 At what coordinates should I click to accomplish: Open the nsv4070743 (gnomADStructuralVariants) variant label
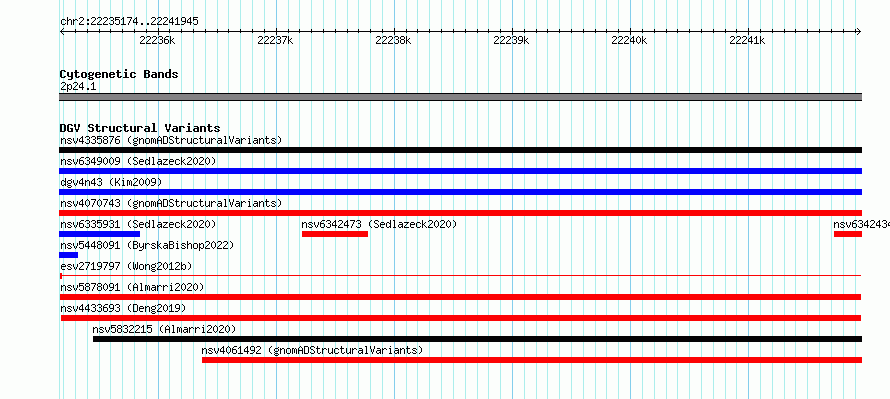click(171, 203)
